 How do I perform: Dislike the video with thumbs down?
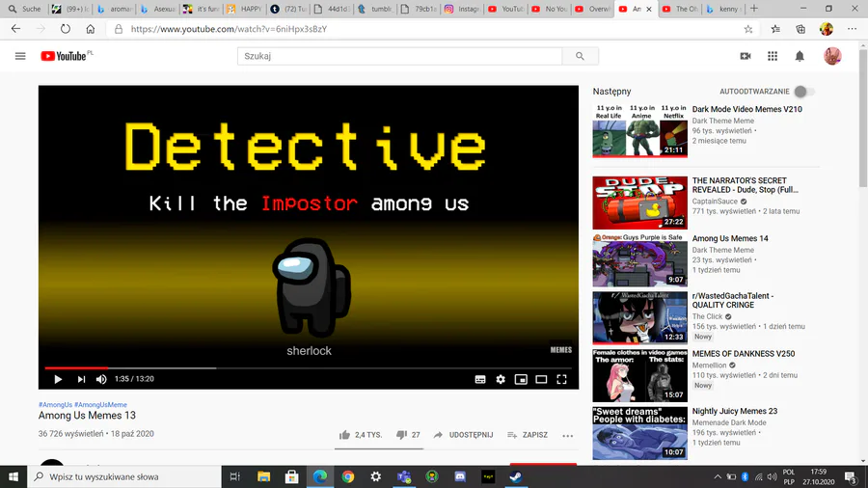[x=408, y=435]
